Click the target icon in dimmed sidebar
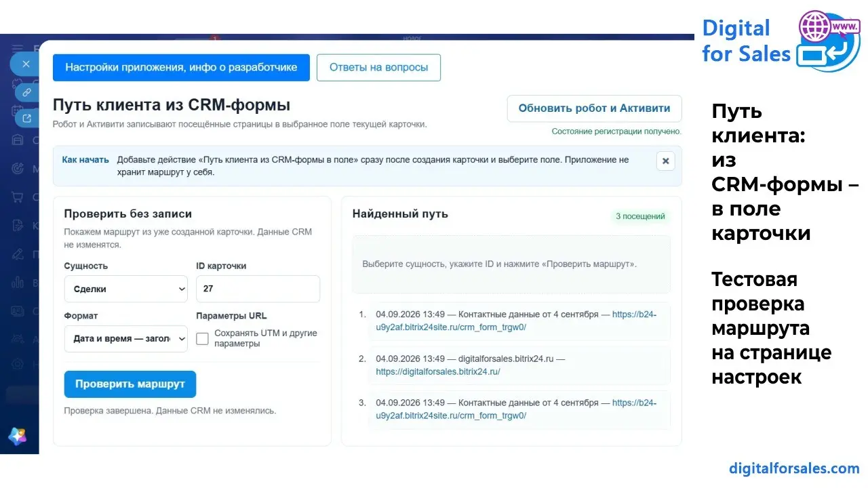This screenshot has width=868, height=488. point(18,169)
